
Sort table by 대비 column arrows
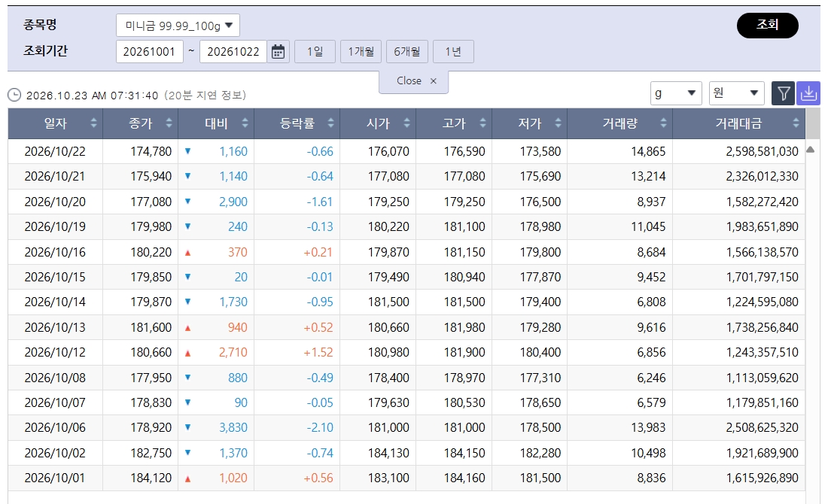(x=245, y=123)
